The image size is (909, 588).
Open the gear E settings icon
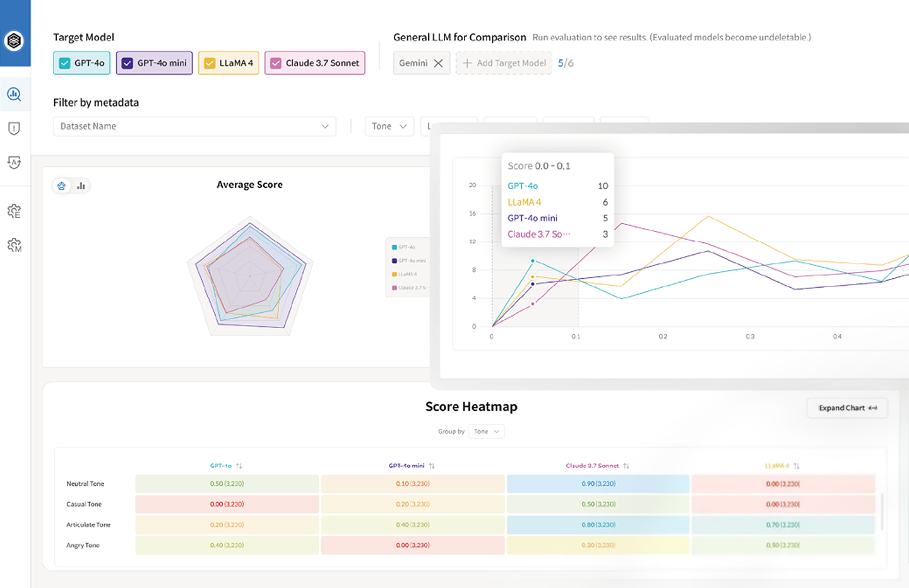tap(14, 211)
